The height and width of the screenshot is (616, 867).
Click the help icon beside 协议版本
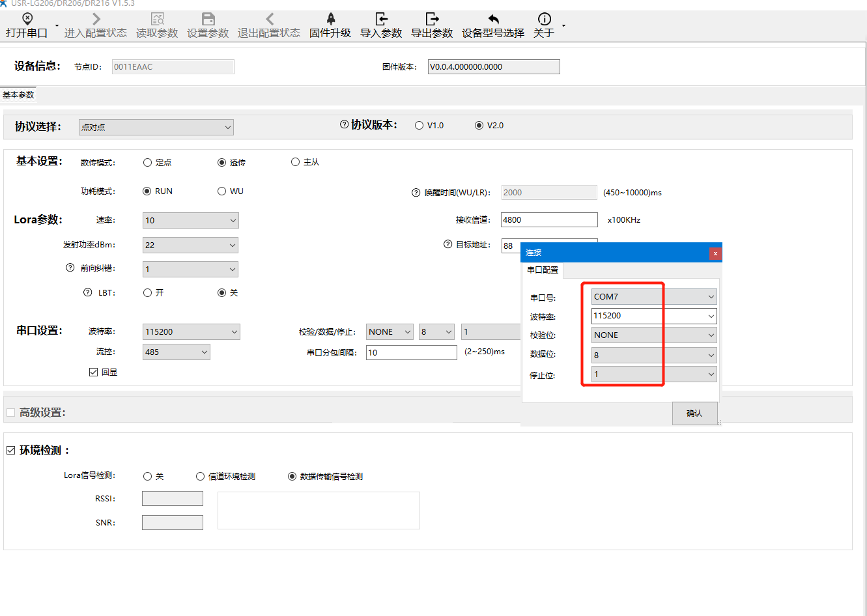pos(344,124)
